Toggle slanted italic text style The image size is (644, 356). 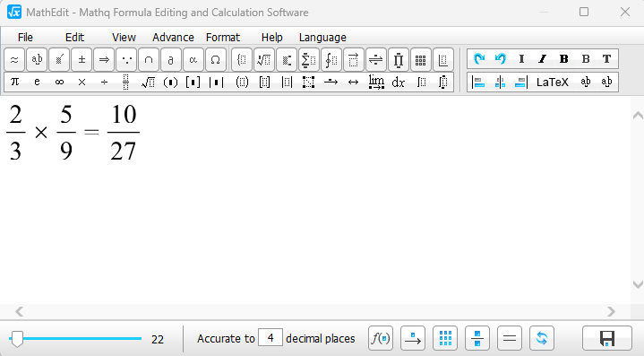pyautogui.click(x=543, y=59)
